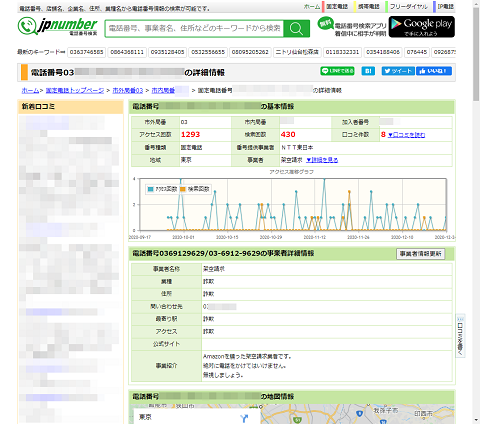Open the ホーム top navigation item
The width and height of the screenshot is (480, 424).
click(x=312, y=6)
